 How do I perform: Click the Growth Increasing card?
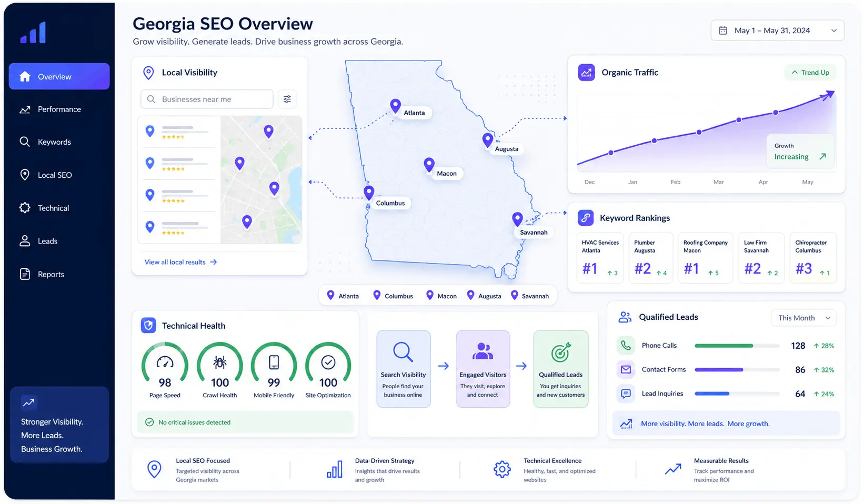point(800,152)
